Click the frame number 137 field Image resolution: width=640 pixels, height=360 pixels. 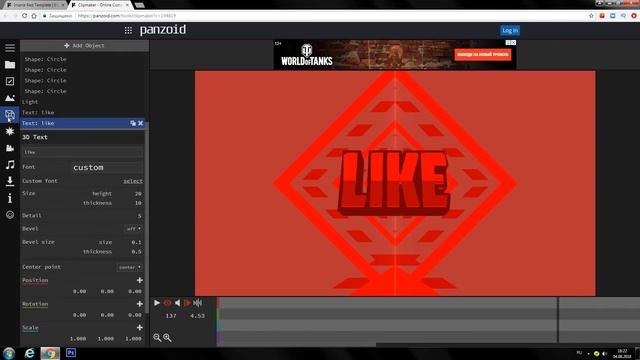tap(171, 316)
